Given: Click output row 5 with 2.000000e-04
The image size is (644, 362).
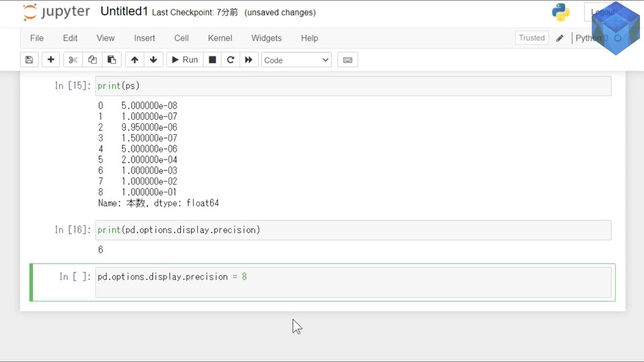Looking at the screenshot, I should (138, 160).
